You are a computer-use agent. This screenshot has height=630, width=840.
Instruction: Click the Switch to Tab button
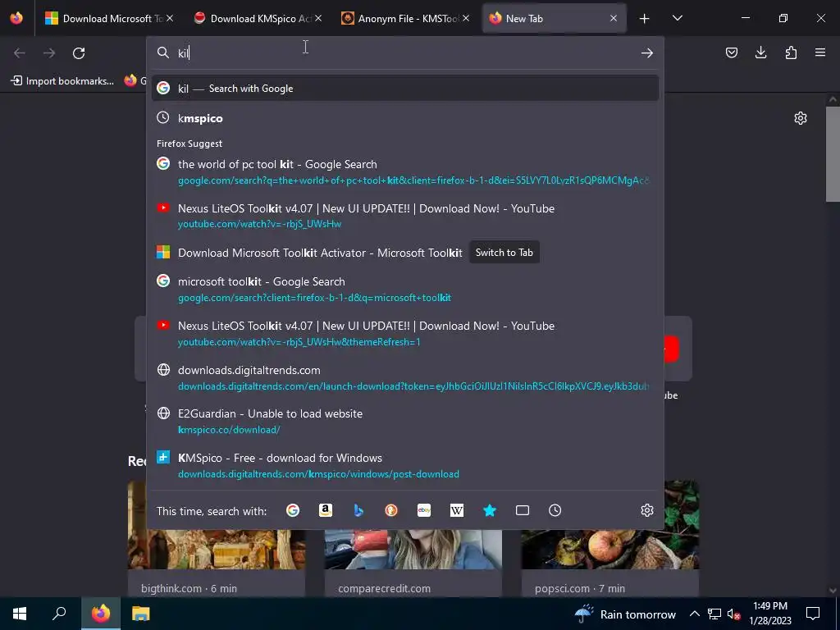point(504,253)
